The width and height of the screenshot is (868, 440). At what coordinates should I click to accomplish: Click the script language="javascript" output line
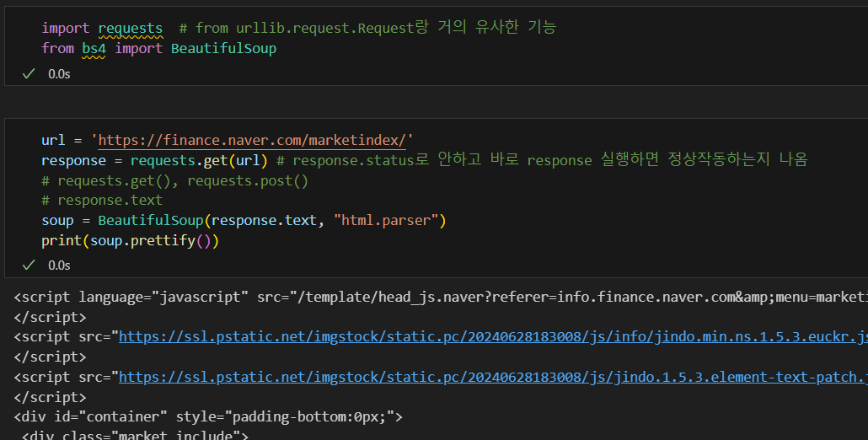[441, 298]
